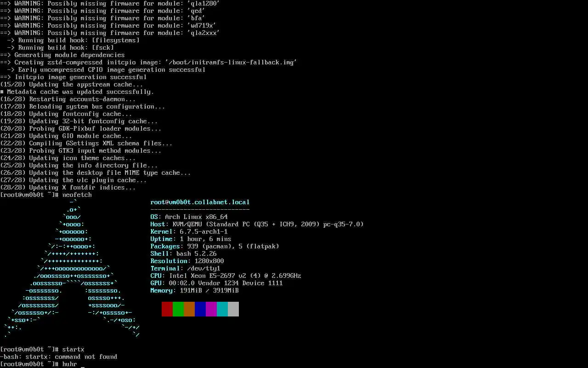The height and width of the screenshot is (368, 588).
Task: Click the 'qla2xxx' missing firmware warning
Action: tap(110, 33)
